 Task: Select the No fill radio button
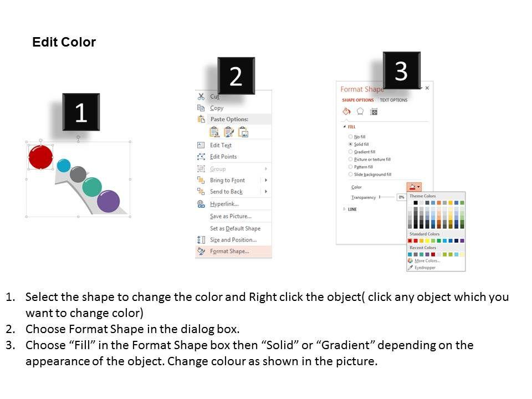click(x=350, y=136)
